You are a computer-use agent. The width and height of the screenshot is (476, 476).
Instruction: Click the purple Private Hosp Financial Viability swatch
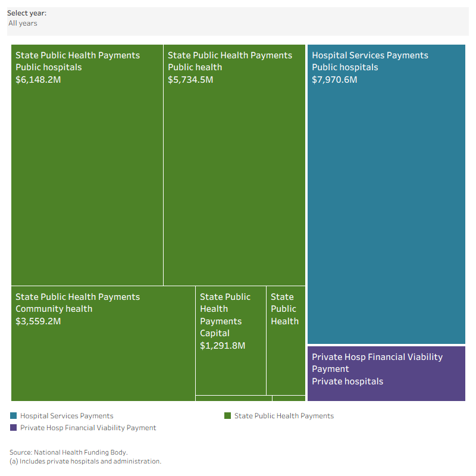[13, 427]
